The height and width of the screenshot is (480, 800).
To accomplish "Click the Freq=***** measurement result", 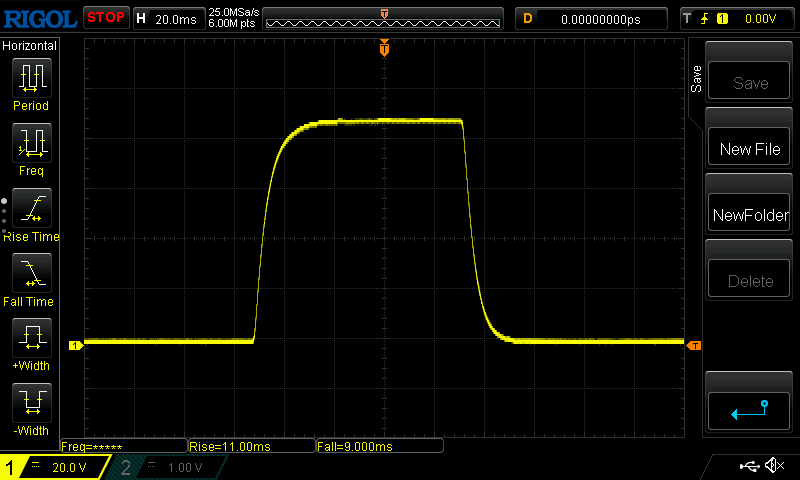I will pos(124,446).
